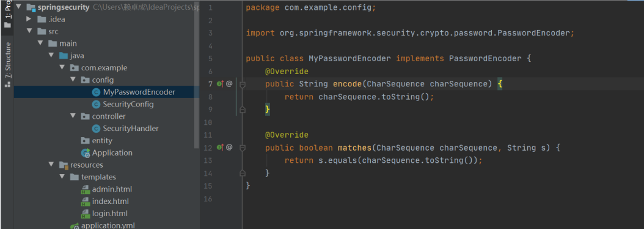Fold the matches method at line 12

pos(243,148)
